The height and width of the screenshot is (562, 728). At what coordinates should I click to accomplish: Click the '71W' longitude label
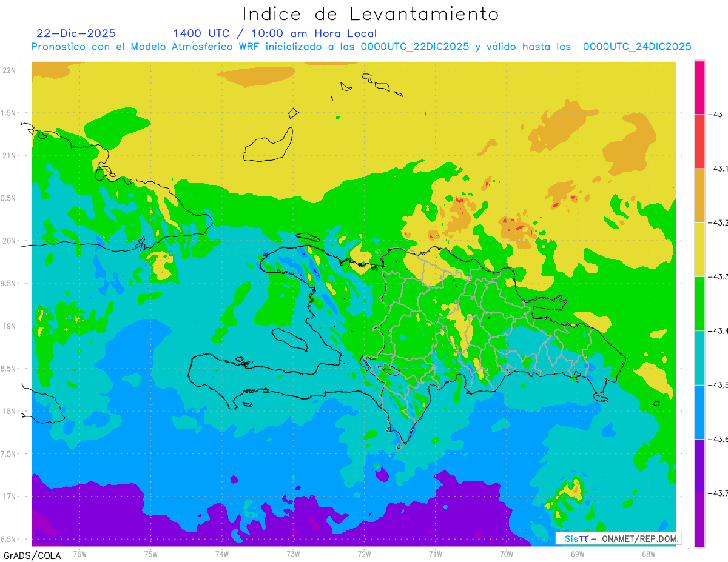(435, 554)
